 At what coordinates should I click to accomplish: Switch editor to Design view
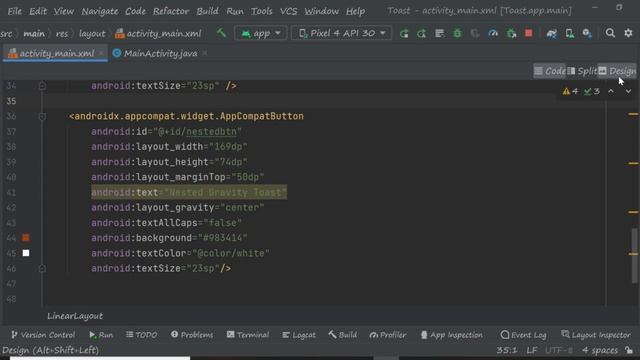point(617,71)
